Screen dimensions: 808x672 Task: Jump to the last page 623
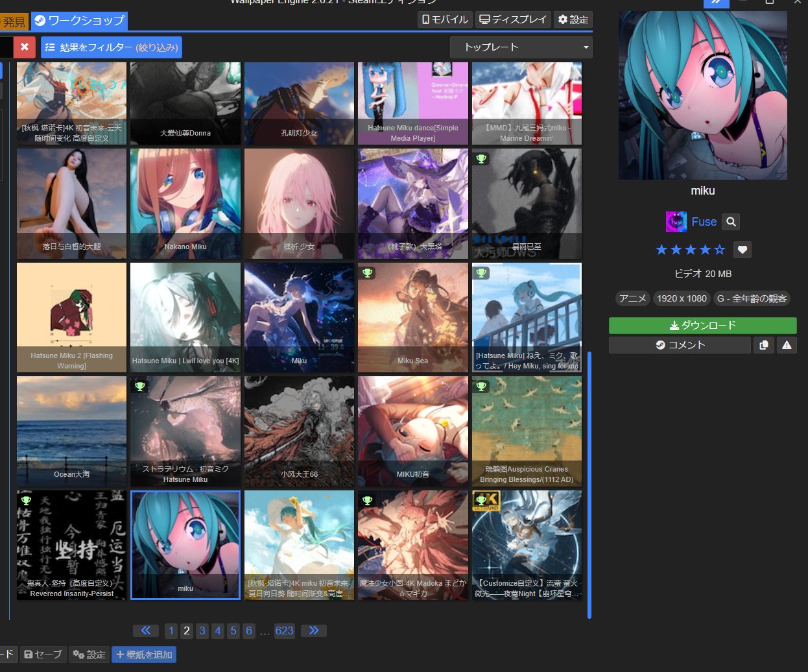[x=284, y=630]
